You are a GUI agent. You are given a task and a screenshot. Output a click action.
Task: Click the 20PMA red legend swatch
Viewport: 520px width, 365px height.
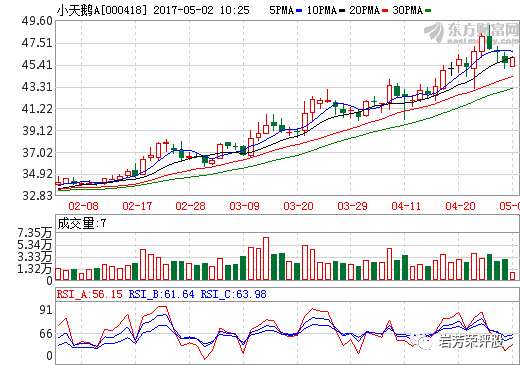385,11
